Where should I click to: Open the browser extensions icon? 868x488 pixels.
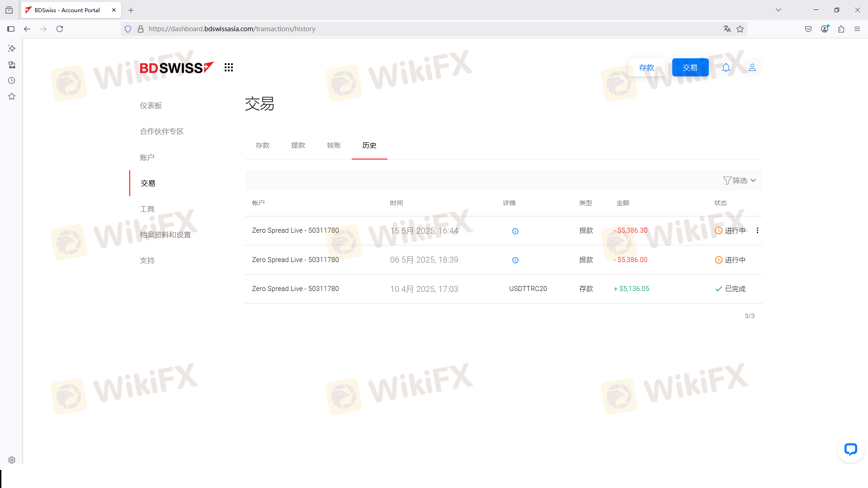coord(841,29)
